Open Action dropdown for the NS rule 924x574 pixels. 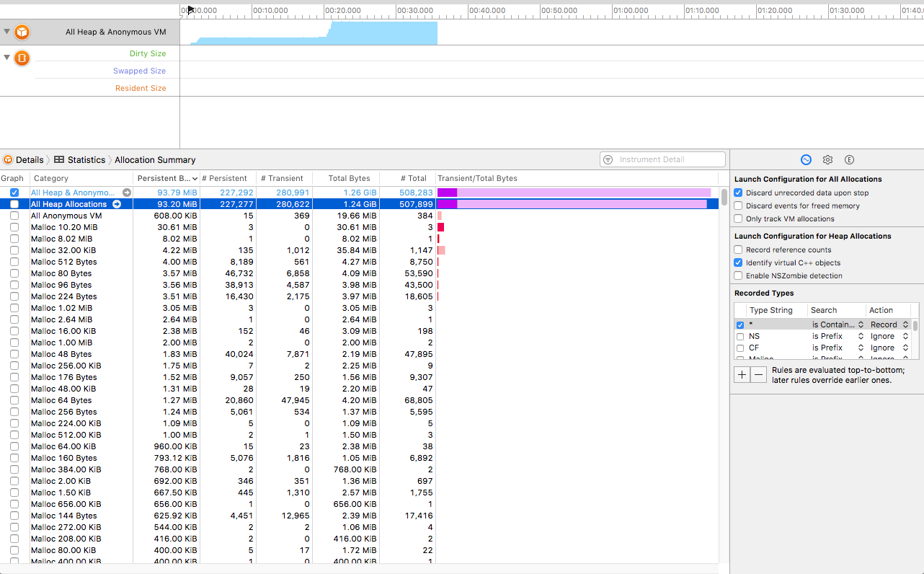click(x=889, y=336)
